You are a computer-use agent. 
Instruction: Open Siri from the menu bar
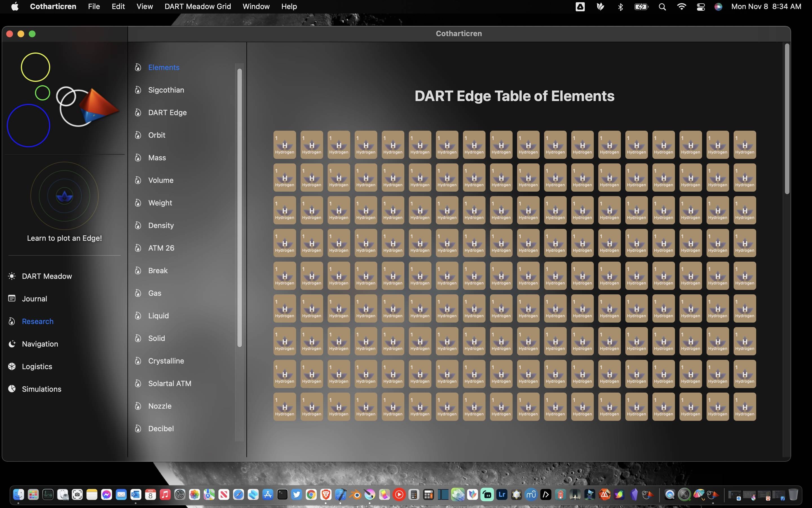tap(718, 7)
